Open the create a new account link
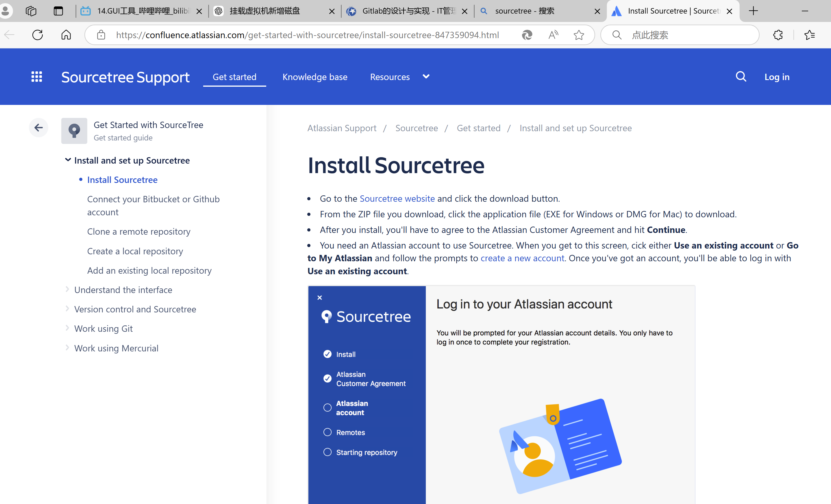Screen dimensions: 831x504 point(522,258)
